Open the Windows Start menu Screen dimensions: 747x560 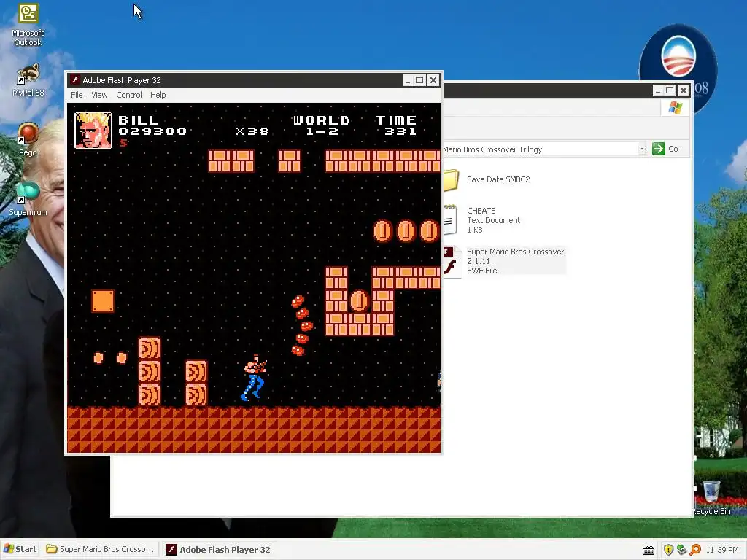20,549
